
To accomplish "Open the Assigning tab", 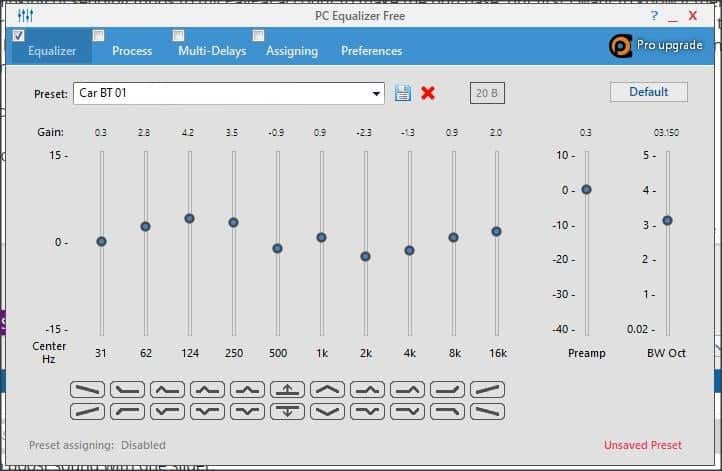I will coord(292,51).
